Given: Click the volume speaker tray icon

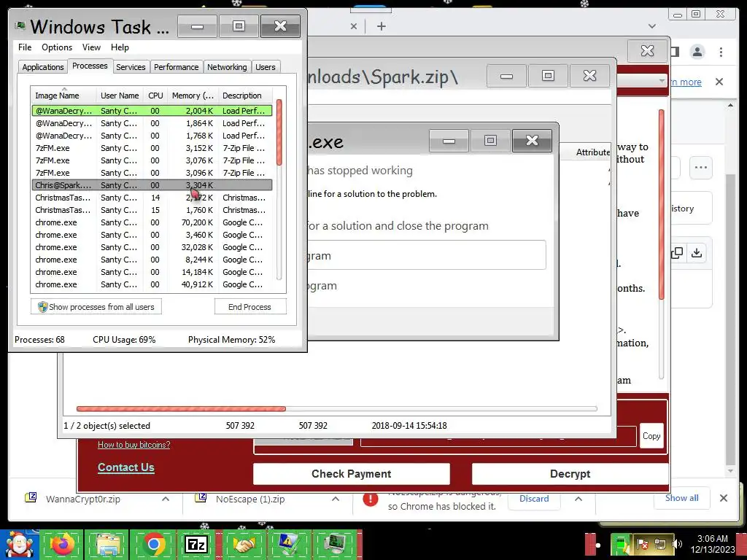Looking at the screenshot, I should tap(678, 544).
